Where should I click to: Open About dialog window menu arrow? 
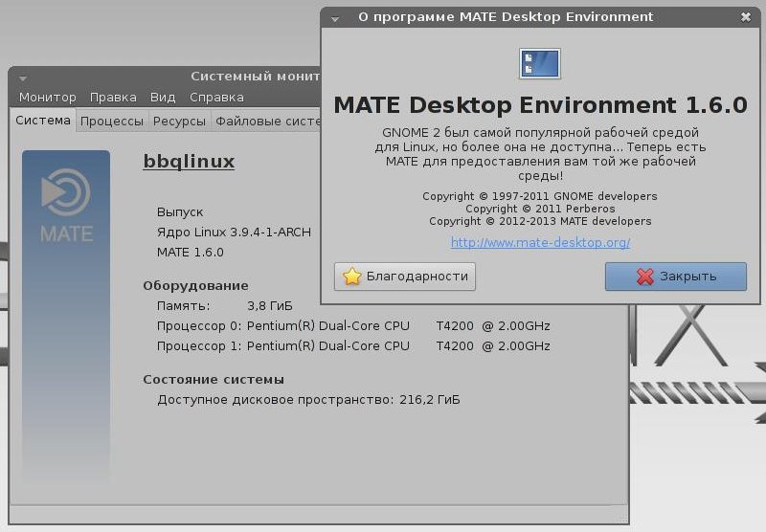click(335, 19)
